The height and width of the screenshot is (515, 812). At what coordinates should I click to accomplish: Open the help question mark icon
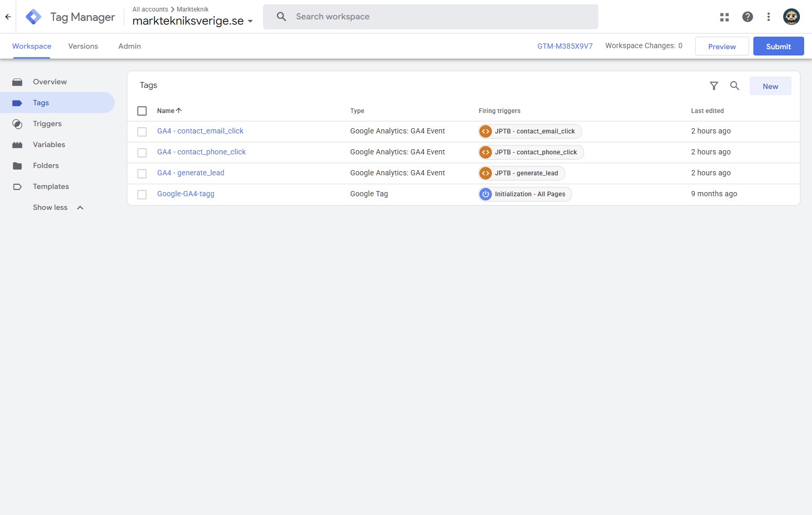coord(748,17)
